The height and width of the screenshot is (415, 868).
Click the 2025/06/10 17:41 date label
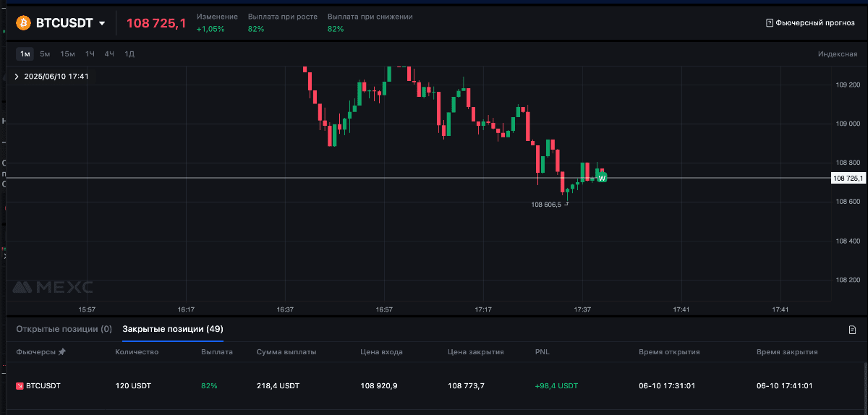point(56,76)
